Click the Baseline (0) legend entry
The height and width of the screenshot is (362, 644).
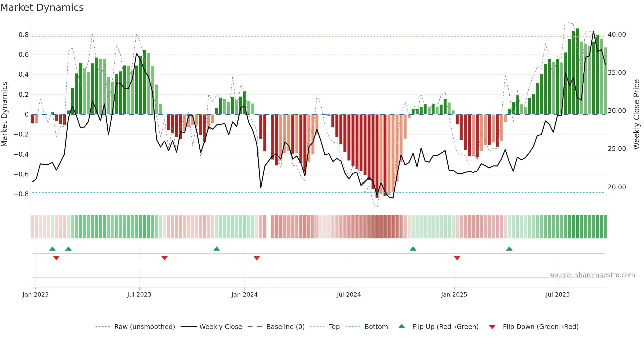click(276, 327)
